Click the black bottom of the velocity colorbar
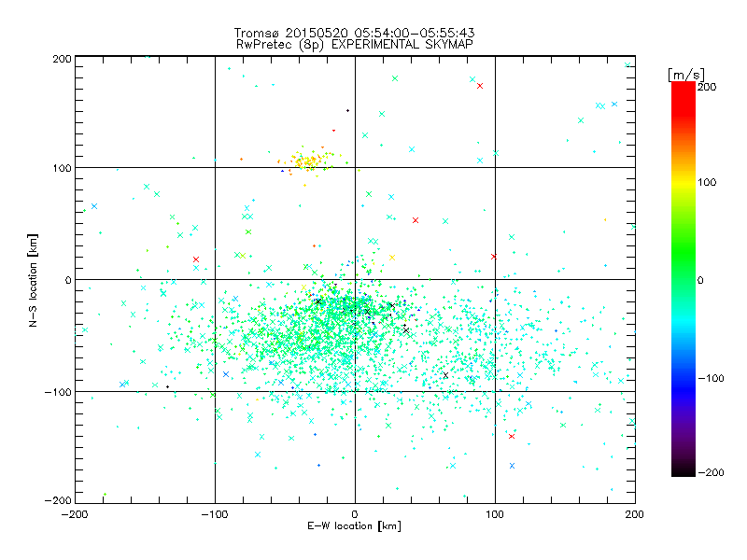The image size is (747, 560). (x=684, y=469)
